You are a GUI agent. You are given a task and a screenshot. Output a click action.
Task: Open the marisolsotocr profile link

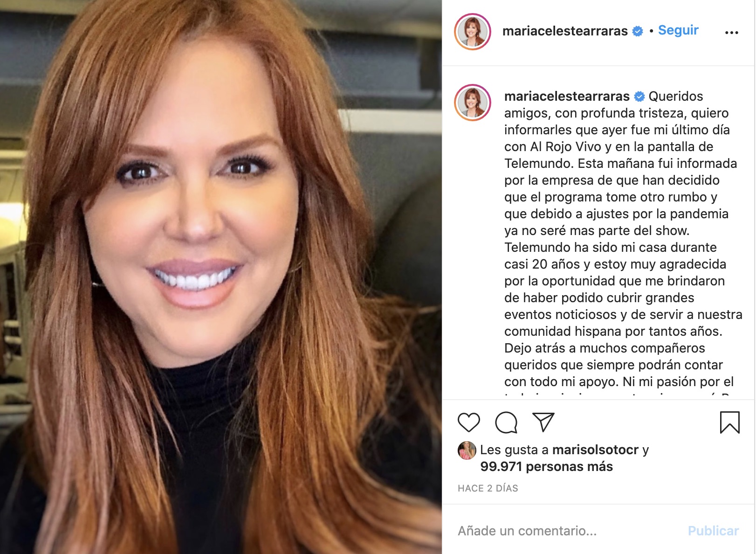coord(595,450)
